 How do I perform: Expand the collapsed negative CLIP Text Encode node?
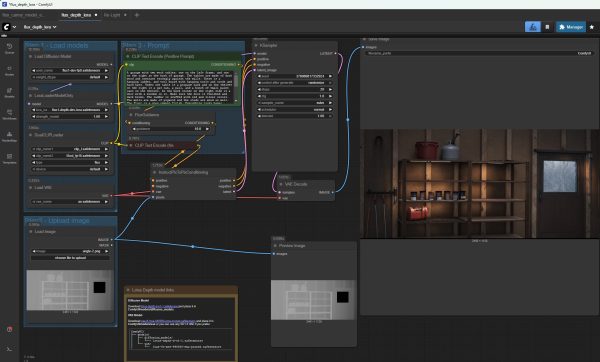tap(131, 145)
